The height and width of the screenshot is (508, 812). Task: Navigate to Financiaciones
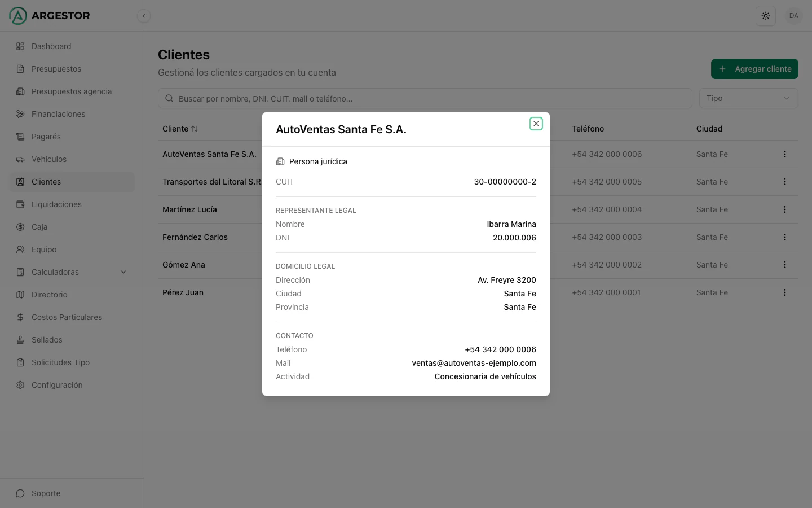[x=72, y=114]
